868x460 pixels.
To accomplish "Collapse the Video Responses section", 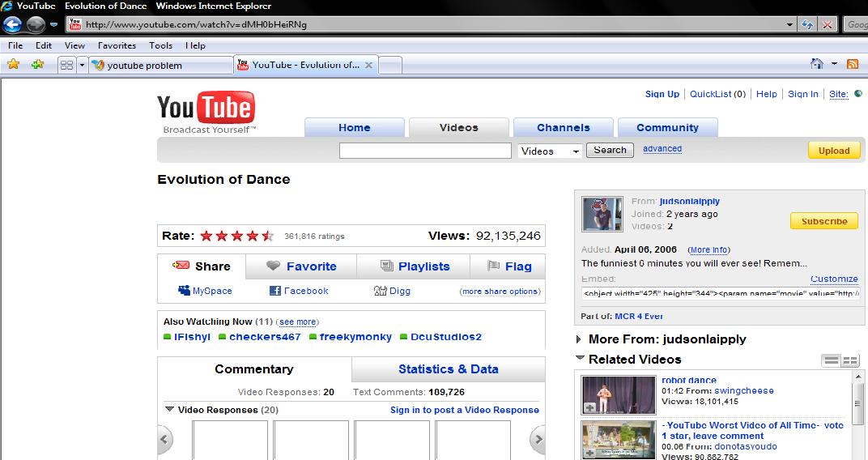I will 169,410.
